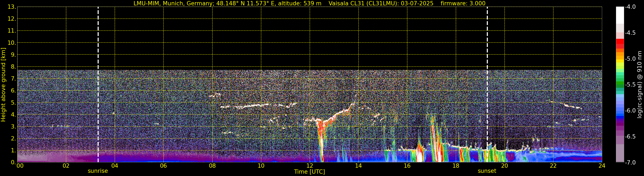Click the white dashed sunrise marker line
The width and height of the screenshot is (644, 176).
(98, 85)
